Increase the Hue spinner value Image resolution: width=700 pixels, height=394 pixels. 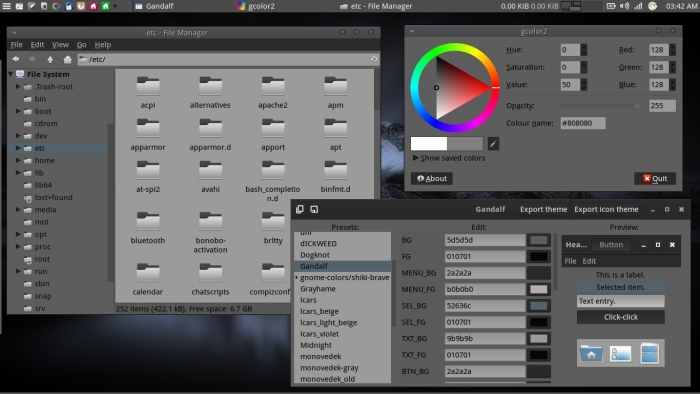coord(583,47)
